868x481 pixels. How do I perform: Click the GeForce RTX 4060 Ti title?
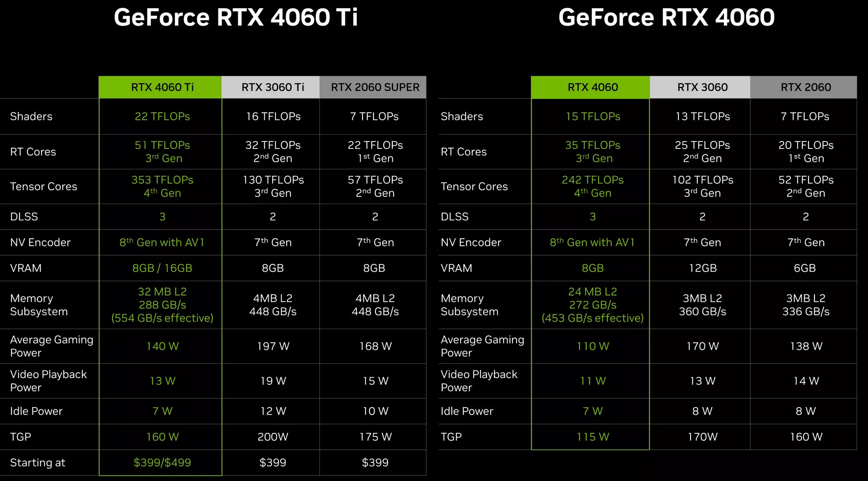coord(236,17)
